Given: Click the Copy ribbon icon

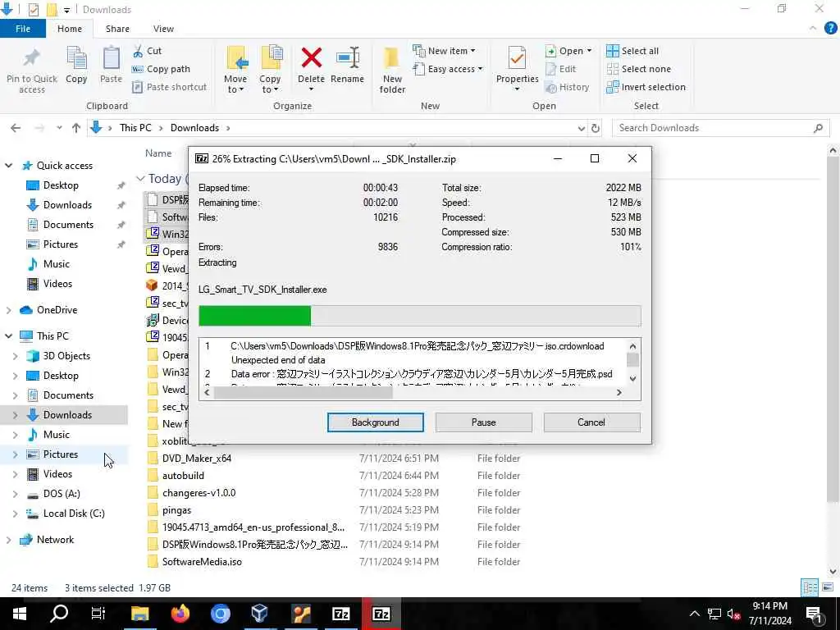Looking at the screenshot, I should (x=76, y=58).
